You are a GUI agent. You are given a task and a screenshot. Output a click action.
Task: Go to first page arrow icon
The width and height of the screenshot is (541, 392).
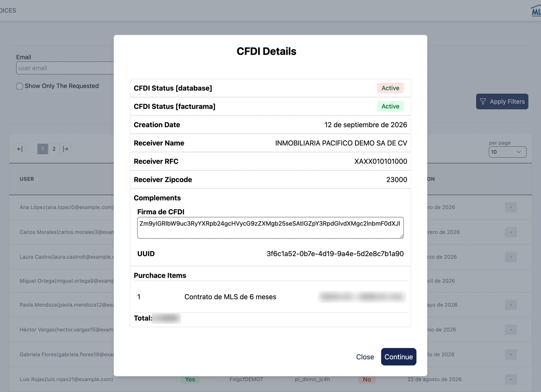coord(20,149)
